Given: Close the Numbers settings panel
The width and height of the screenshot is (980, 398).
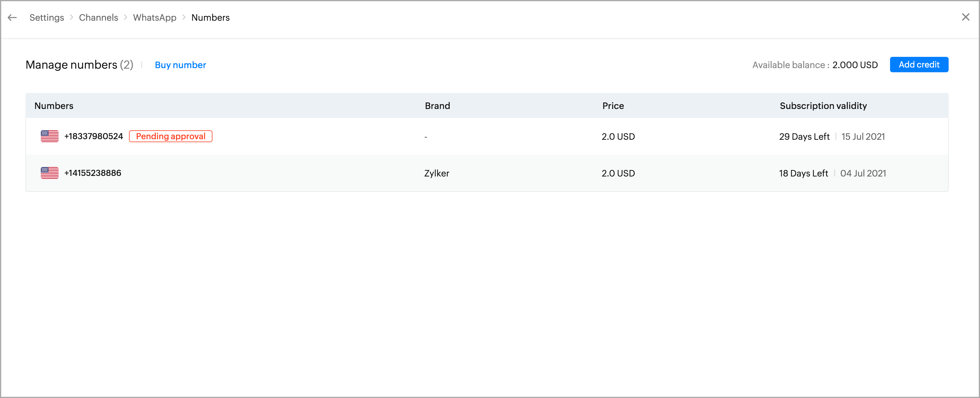Looking at the screenshot, I should (965, 17).
